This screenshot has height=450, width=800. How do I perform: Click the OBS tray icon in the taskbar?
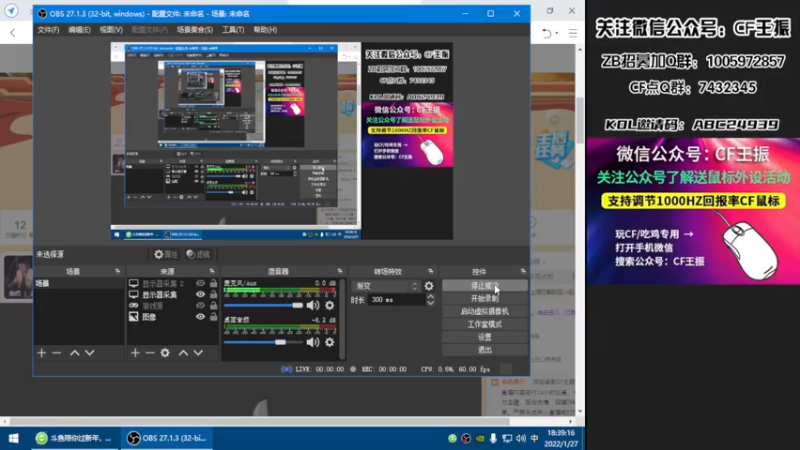[x=466, y=438]
